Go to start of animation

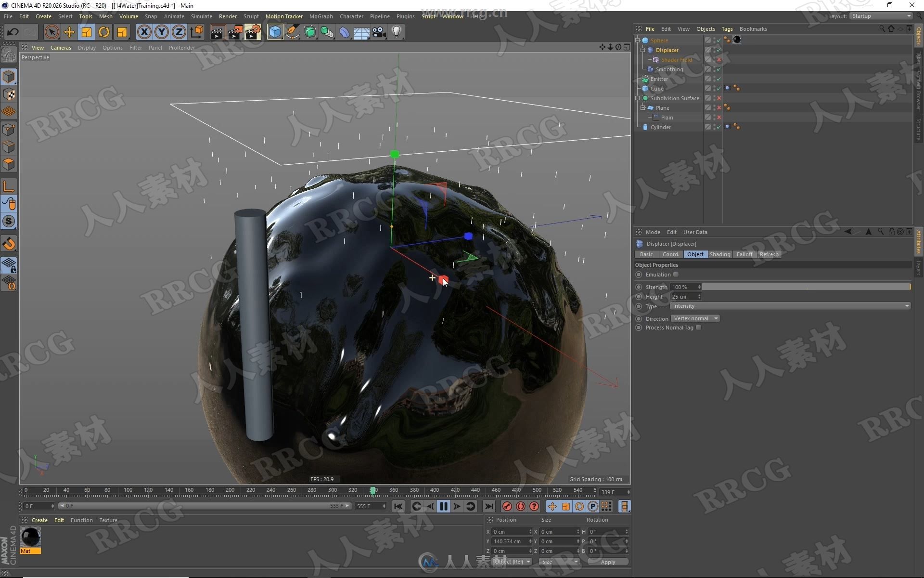[x=398, y=506]
